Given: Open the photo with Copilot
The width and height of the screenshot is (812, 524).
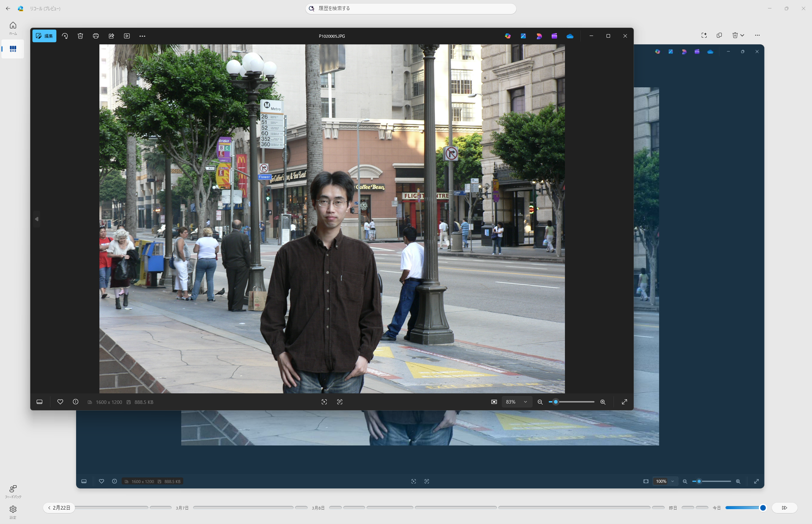Looking at the screenshot, I should [x=507, y=36].
